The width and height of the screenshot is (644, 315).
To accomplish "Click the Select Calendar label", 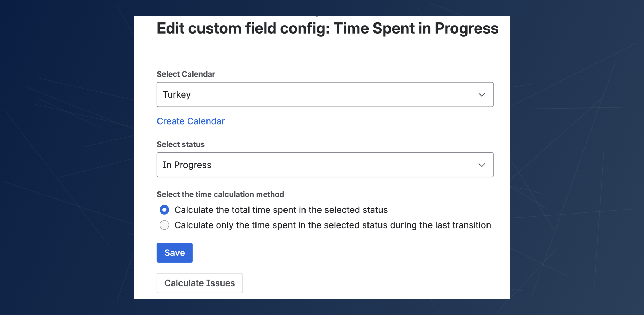I will (185, 74).
